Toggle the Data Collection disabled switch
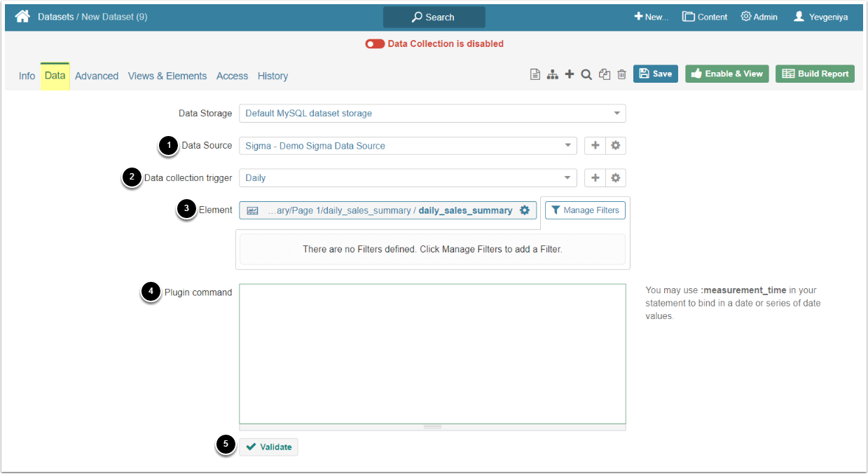The image size is (868, 474). coord(375,43)
